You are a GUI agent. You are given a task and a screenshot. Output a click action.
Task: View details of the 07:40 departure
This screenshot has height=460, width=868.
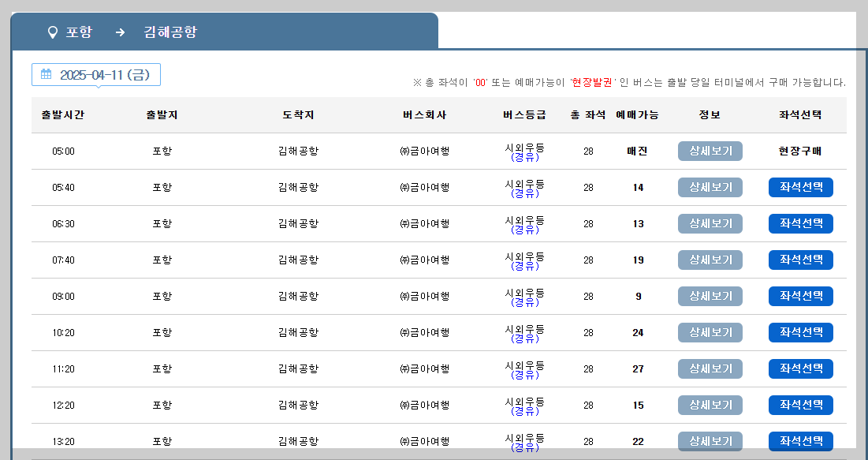[x=709, y=260]
